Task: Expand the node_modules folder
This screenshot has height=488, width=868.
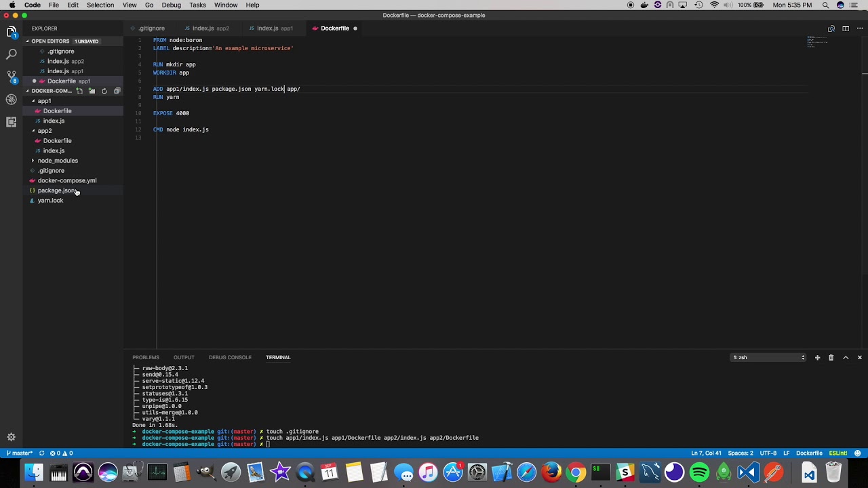Action: click(x=58, y=161)
